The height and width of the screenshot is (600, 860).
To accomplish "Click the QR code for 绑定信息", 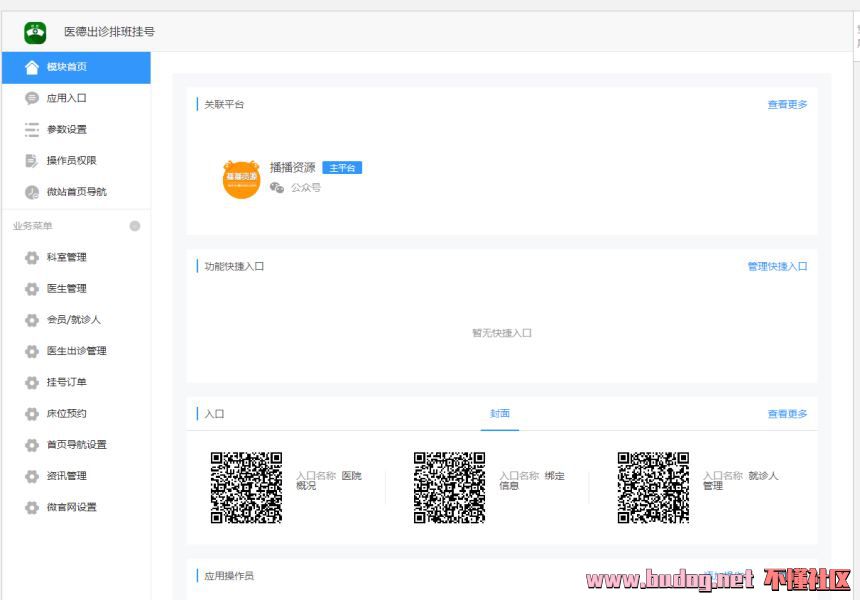I will click(449, 488).
